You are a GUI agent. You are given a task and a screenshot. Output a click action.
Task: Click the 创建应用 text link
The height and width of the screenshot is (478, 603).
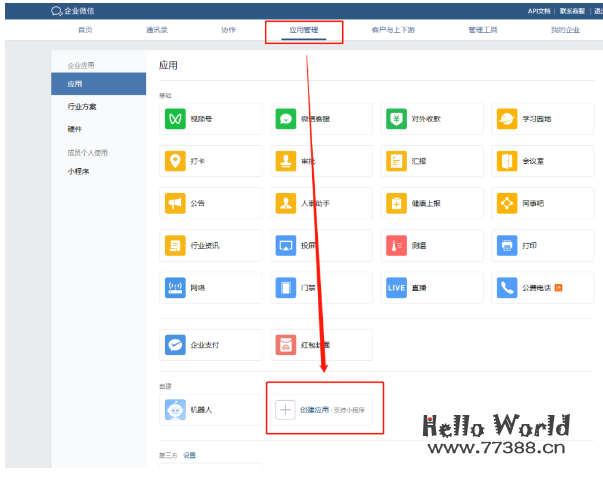point(315,410)
